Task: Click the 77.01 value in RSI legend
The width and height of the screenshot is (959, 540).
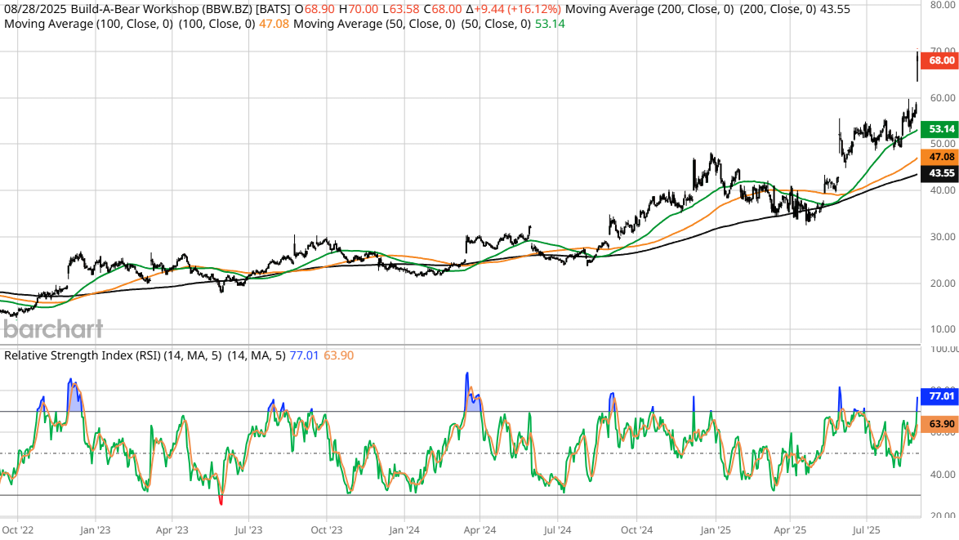Action: (304, 355)
